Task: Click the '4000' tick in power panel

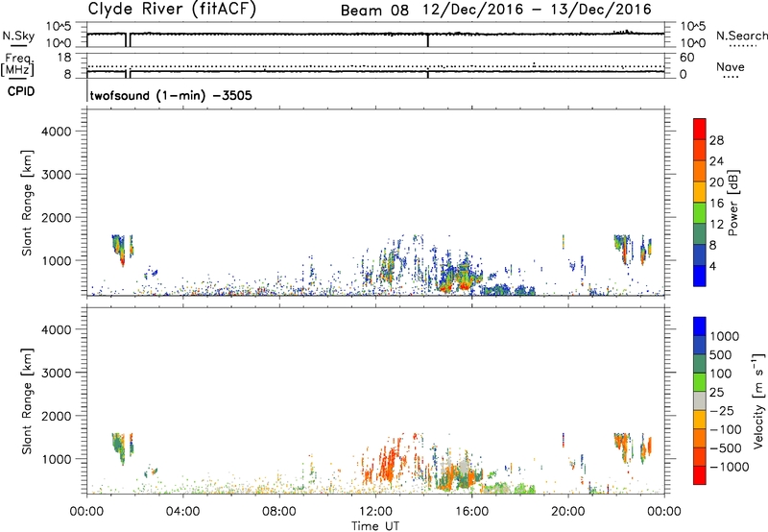Action: tap(56, 132)
